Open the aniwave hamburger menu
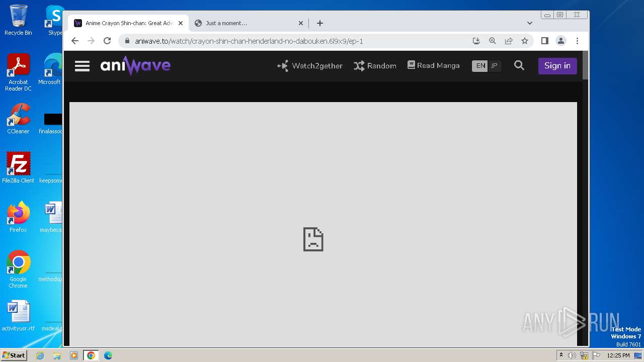 pos(82,66)
